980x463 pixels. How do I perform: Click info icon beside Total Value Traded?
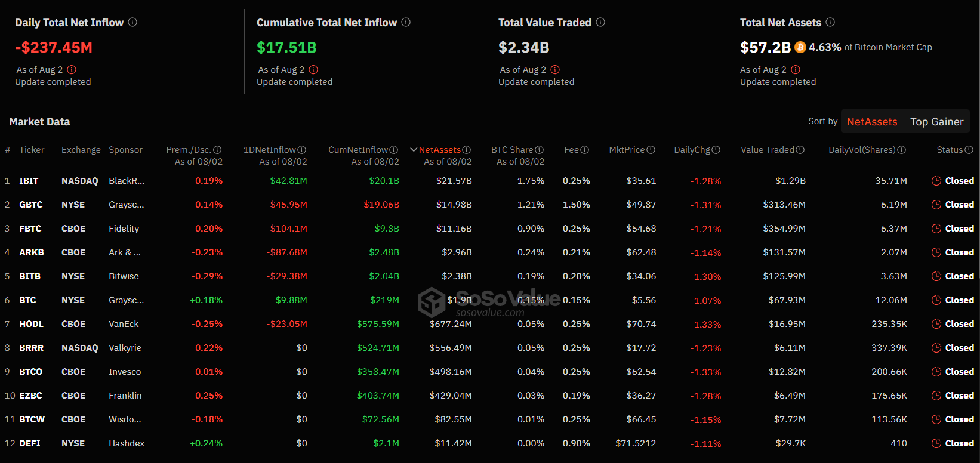pos(600,22)
